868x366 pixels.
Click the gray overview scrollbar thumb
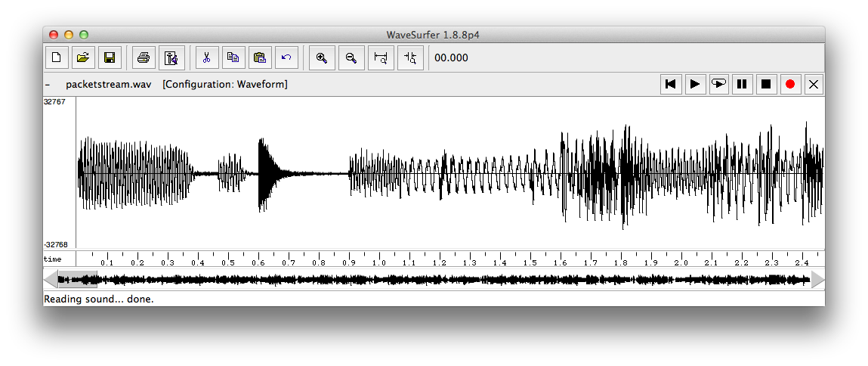pos(78,280)
